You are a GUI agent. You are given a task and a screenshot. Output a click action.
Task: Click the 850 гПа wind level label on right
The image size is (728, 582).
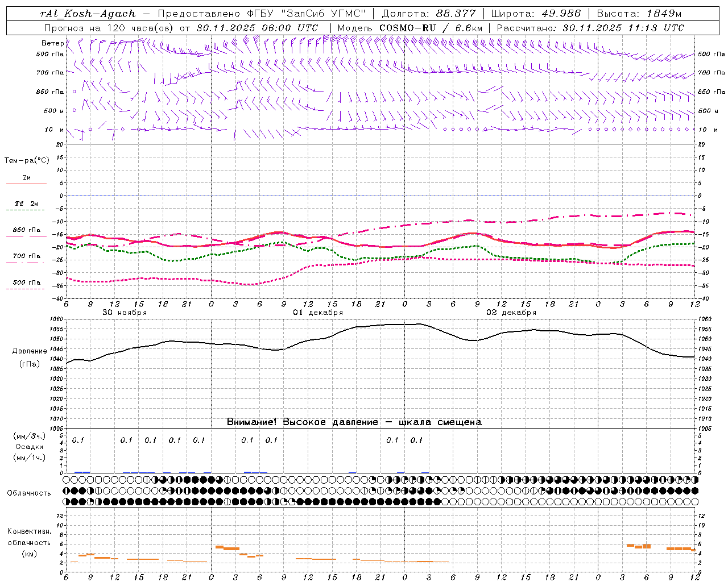(x=712, y=92)
